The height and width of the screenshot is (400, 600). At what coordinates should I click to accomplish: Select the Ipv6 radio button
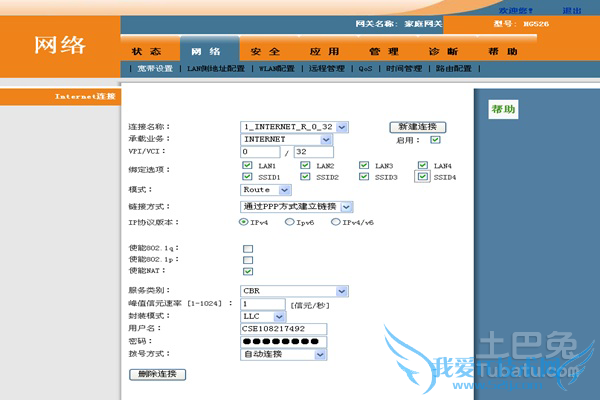pyautogui.click(x=290, y=222)
